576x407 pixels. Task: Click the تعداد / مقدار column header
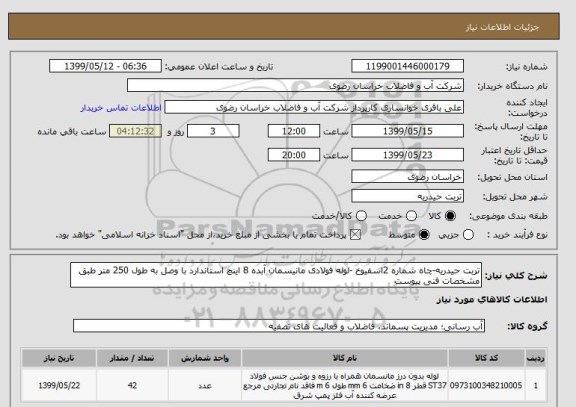[132, 358]
